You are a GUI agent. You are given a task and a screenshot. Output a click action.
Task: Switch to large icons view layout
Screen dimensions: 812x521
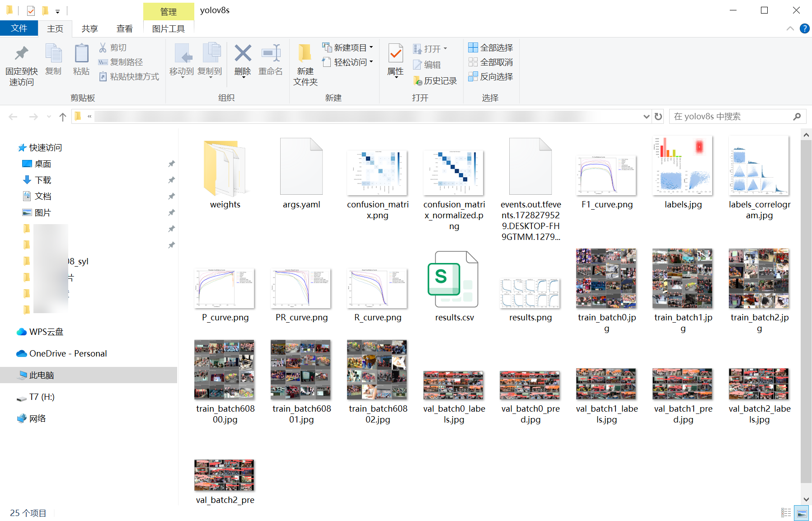tap(802, 513)
